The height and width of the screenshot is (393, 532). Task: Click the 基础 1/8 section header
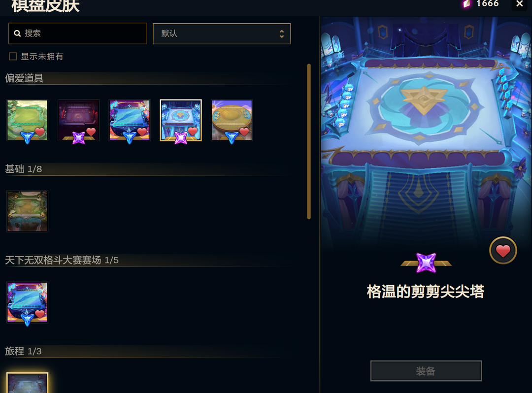24,169
